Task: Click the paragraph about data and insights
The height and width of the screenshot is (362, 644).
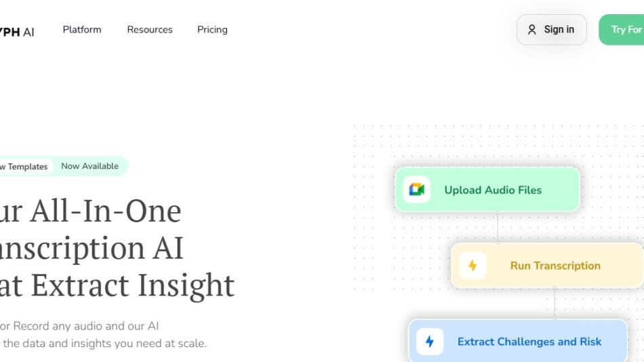Action: pos(102,344)
